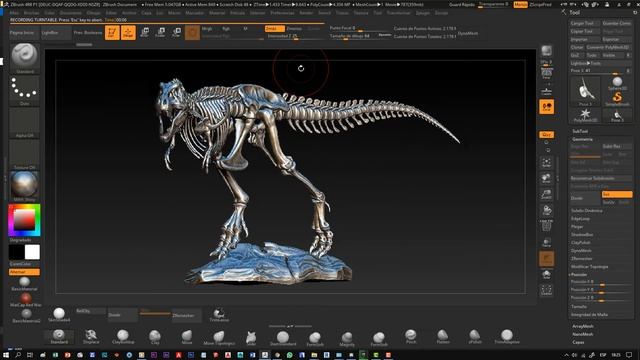Select the Flatten brush
This screenshot has height=360, width=640.
click(x=443, y=337)
